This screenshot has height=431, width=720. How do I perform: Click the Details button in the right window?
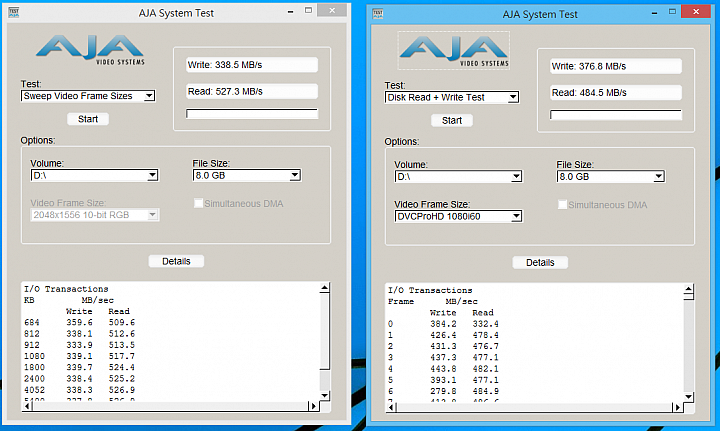[x=540, y=263]
